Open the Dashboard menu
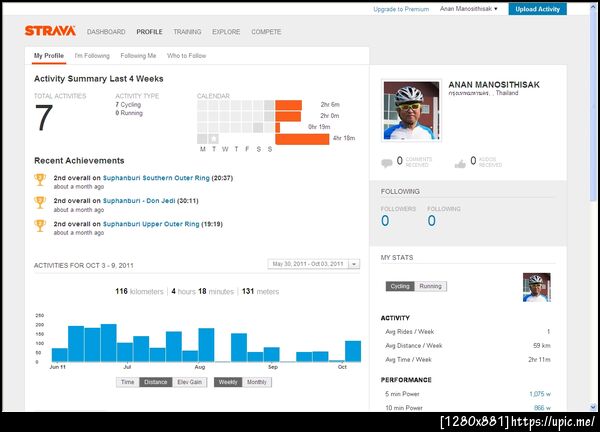Viewport: 600px width, 432px height. click(x=106, y=32)
